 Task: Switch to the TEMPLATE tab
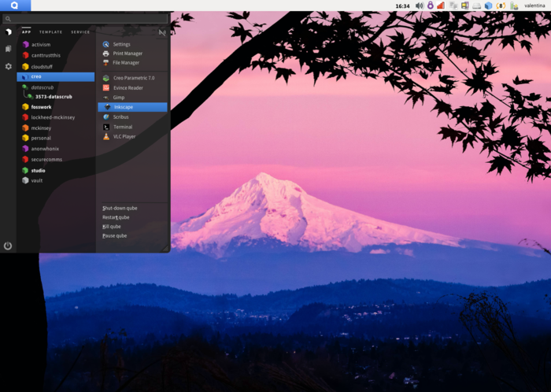[50, 32]
